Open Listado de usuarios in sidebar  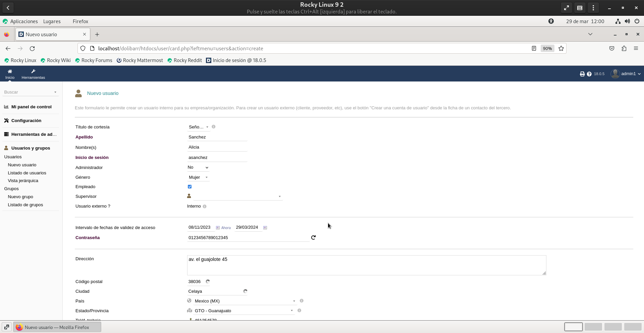coord(27,173)
